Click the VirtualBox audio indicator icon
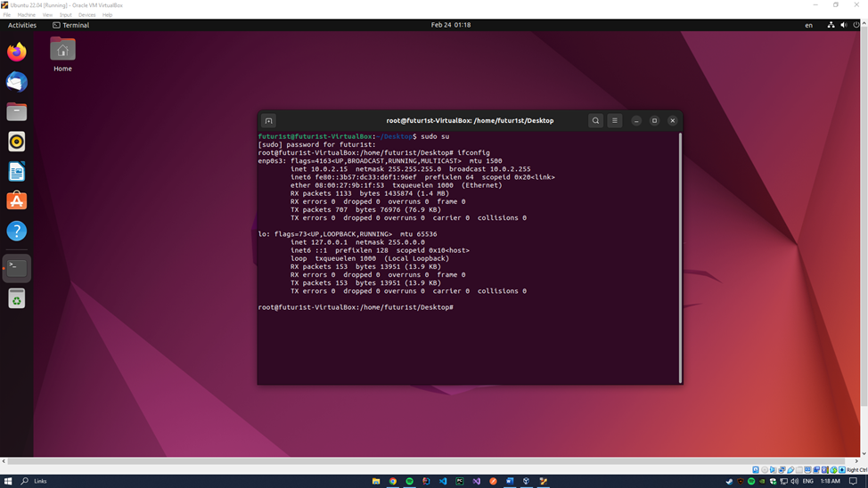The image size is (868, 488). pos(773,469)
